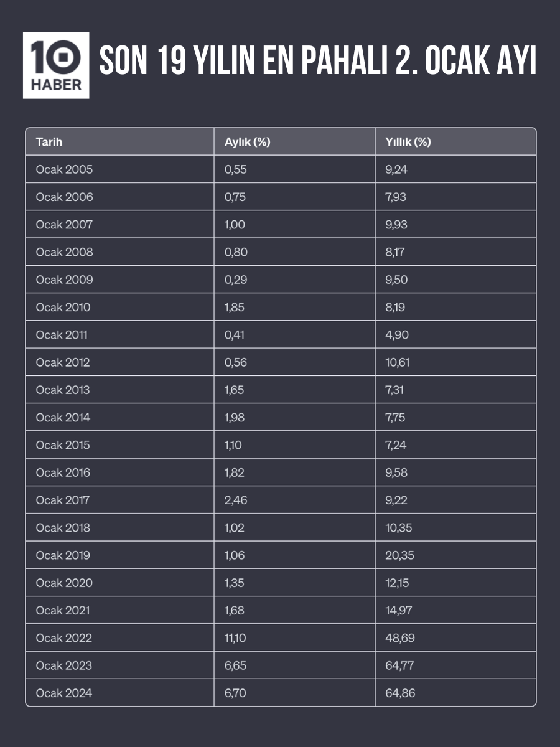
Task: Select the Ocak 2012 yearly value 10,61
Action: [398, 362]
